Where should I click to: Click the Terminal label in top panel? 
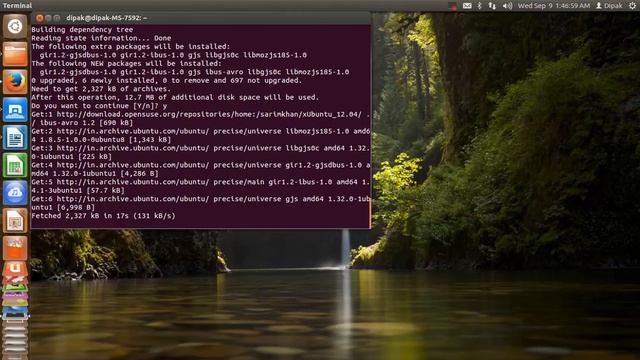[x=17, y=5]
